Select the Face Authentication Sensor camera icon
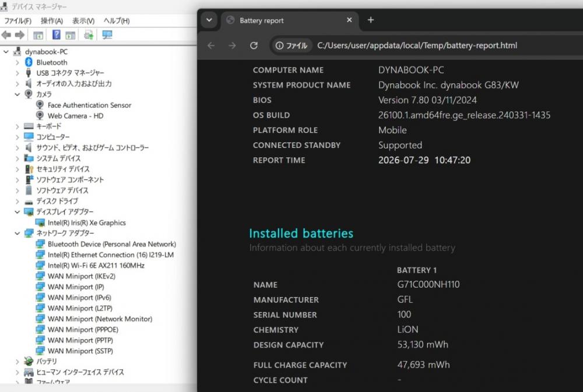 coord(40,105)
